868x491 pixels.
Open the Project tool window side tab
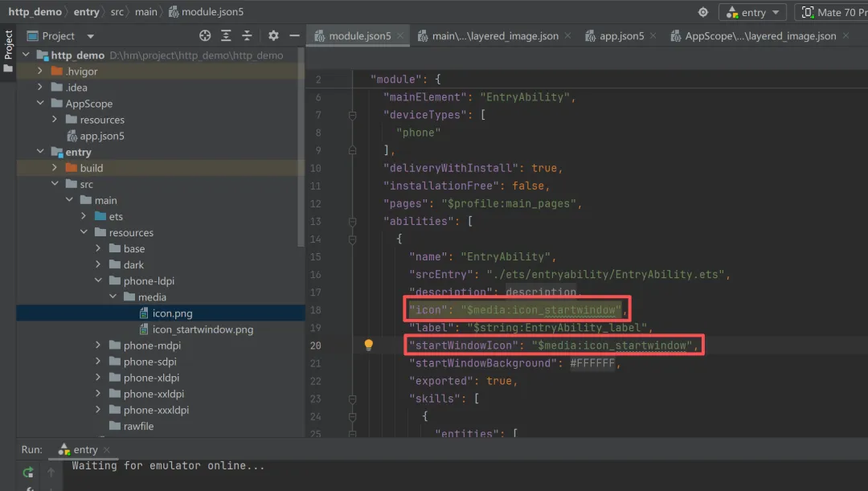tap(8, 51)
